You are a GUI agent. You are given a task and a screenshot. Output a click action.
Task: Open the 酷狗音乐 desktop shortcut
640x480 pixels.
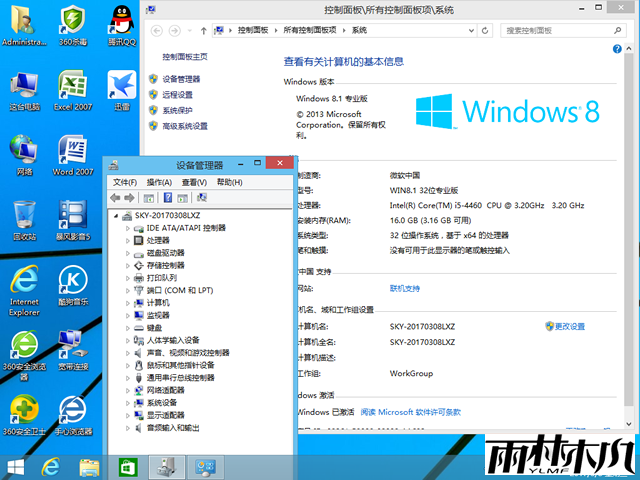(73, 286)
